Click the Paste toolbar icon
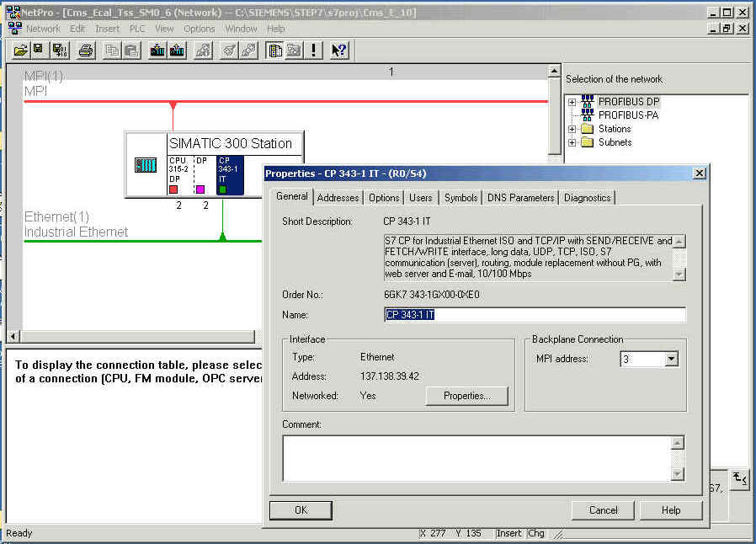This screenshot has height=544, width=756. click(131, 51)
